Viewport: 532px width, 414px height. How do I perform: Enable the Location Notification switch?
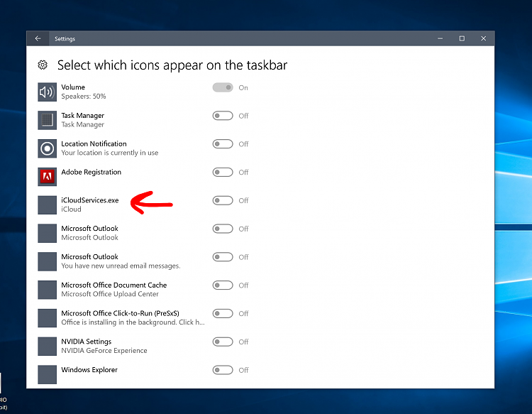click(223, 144)
